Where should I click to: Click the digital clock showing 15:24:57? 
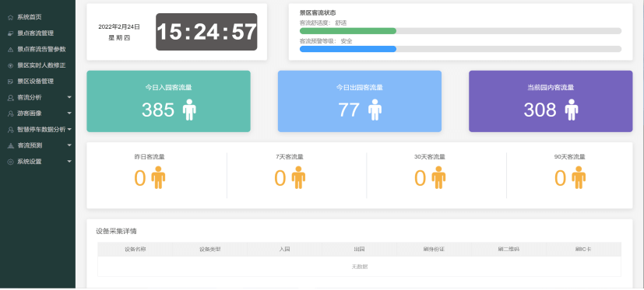coord(206,32)
